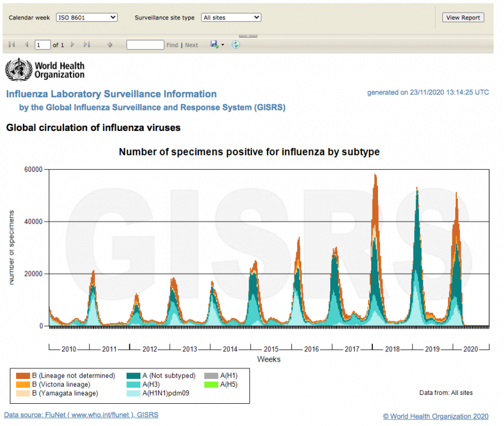
Task: Click the 'Influenza Laboratory Surveillance Information' heading
Action: coord(111,94)
